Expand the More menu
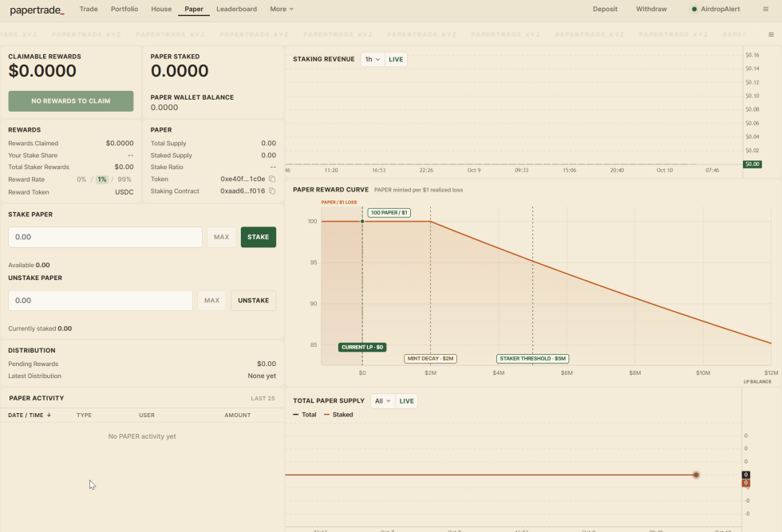Viewport: 782px width, 532px height. coord(282,9)
